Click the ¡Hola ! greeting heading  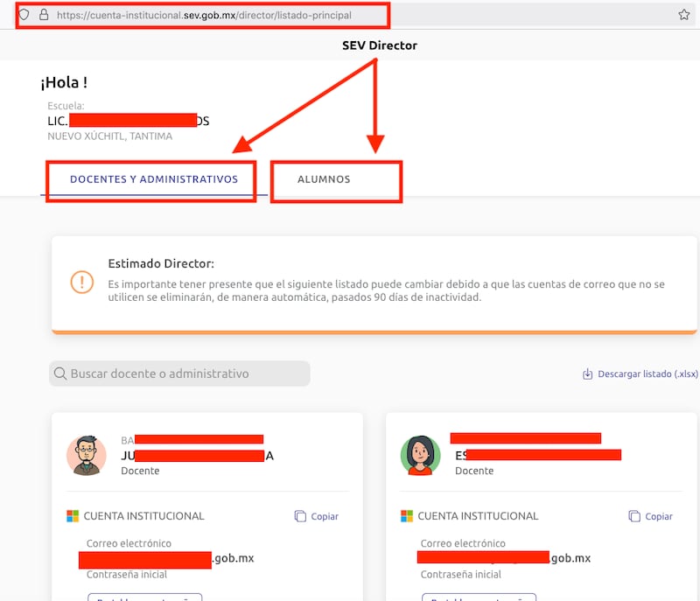(x=64, y=82)
